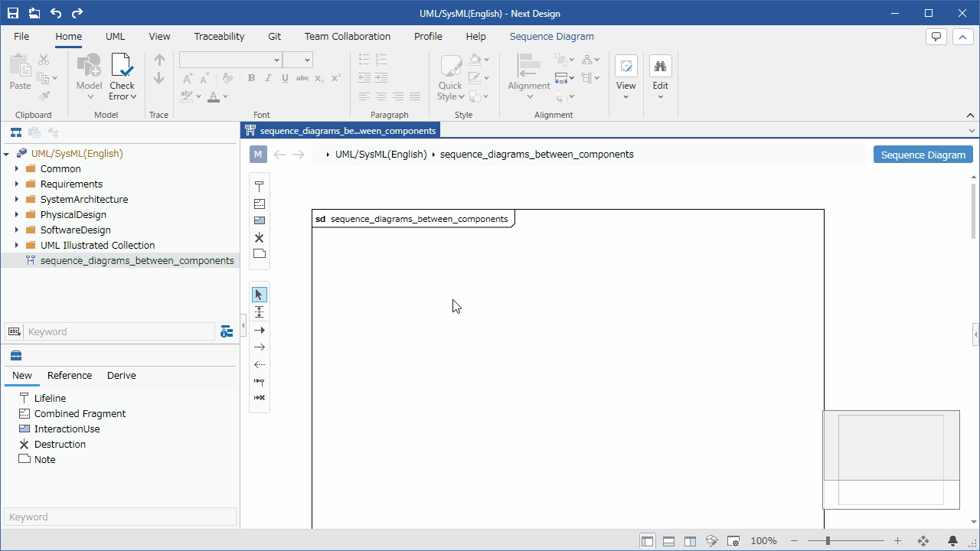This screenshot has width=980, height=551.
Task: Toggle the left navigator pane layout
Action: coord(648,541)
